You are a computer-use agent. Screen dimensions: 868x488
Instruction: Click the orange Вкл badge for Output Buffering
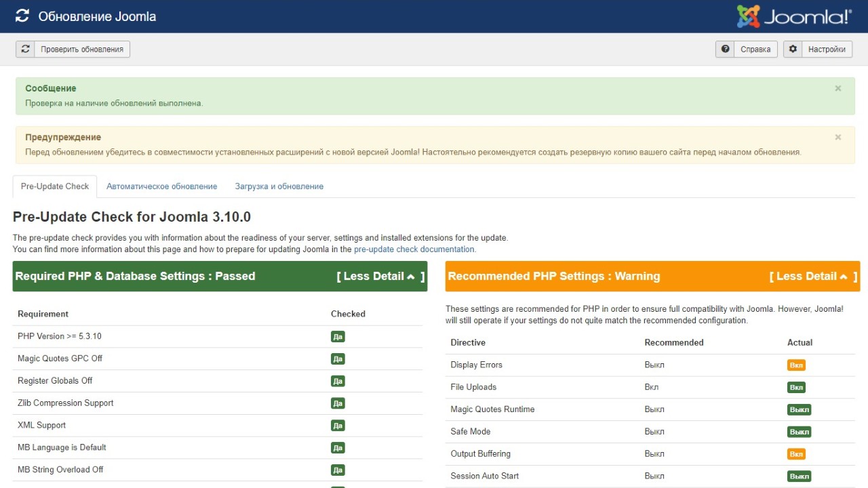point(796,454)
